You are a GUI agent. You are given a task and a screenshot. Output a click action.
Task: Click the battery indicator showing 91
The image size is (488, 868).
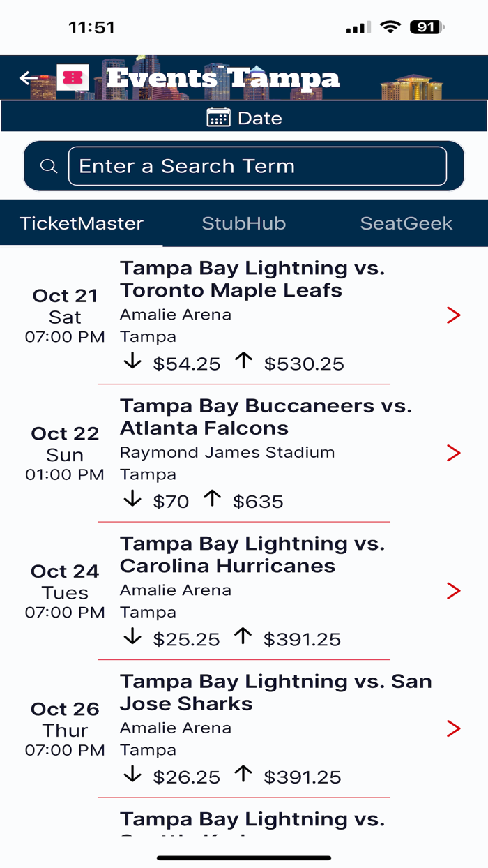click(425, 27)
